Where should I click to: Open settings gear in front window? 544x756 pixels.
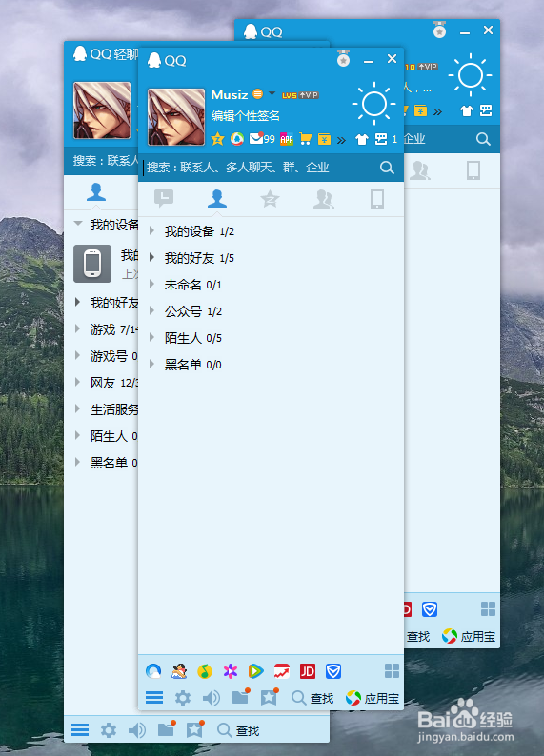point(182,698)
